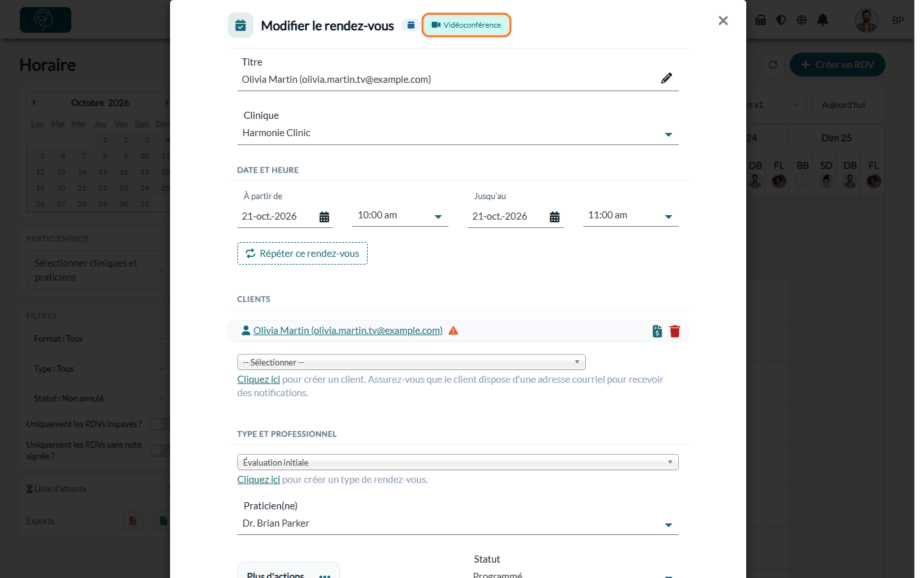This screenshot has height=578, width=924.
Task: Click the calendar-check icon before modal title
Action: (x=241, y=26)
